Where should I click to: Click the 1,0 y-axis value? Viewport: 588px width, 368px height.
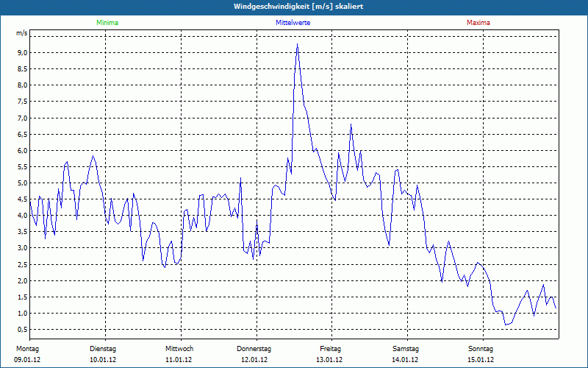coord(23,314)
